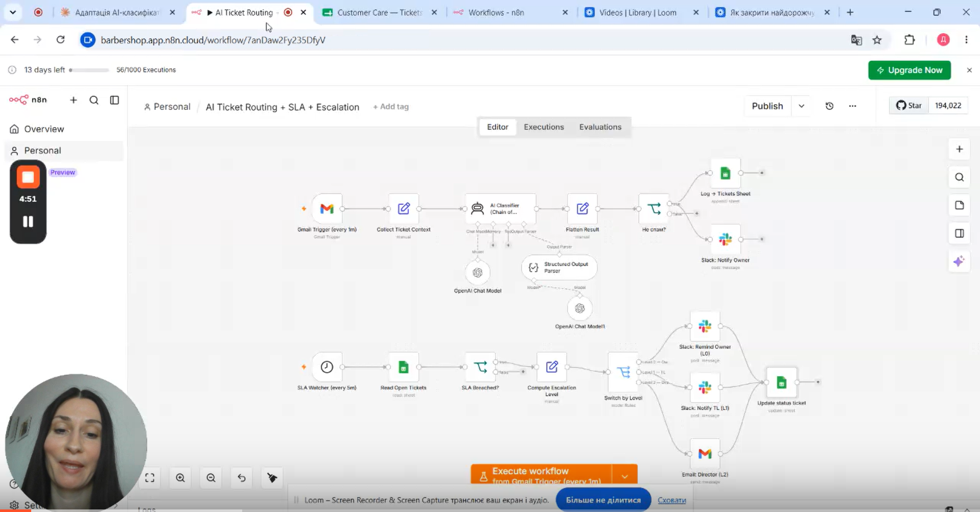
Task: Open the Slack: Remind Owner (L0) node
Action: [705, 326]
